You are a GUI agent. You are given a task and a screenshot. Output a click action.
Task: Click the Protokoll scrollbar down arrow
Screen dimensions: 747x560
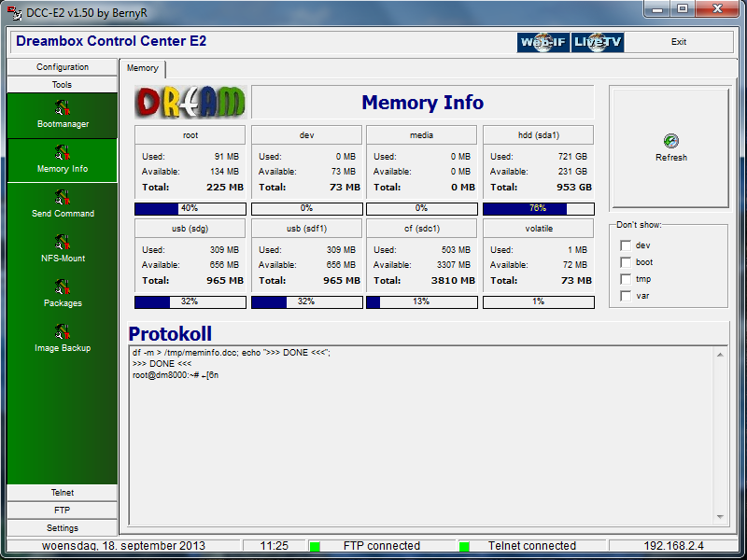coord(720,517)
